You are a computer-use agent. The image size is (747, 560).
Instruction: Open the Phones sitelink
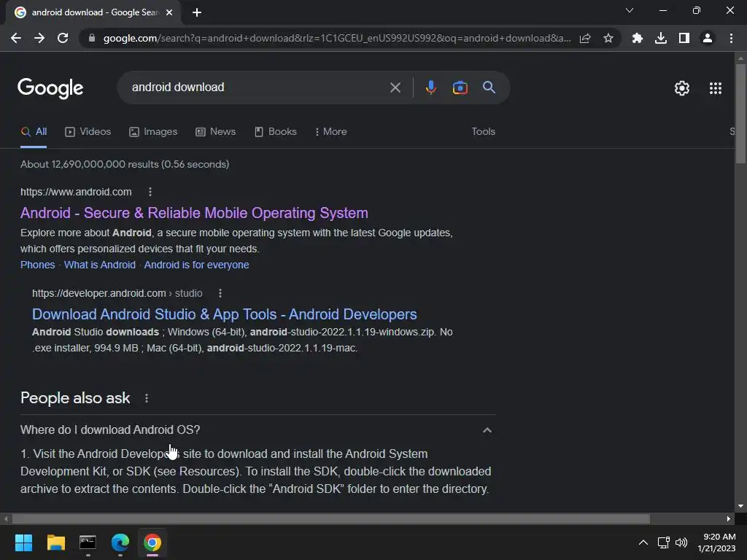[x=38, y=265]
